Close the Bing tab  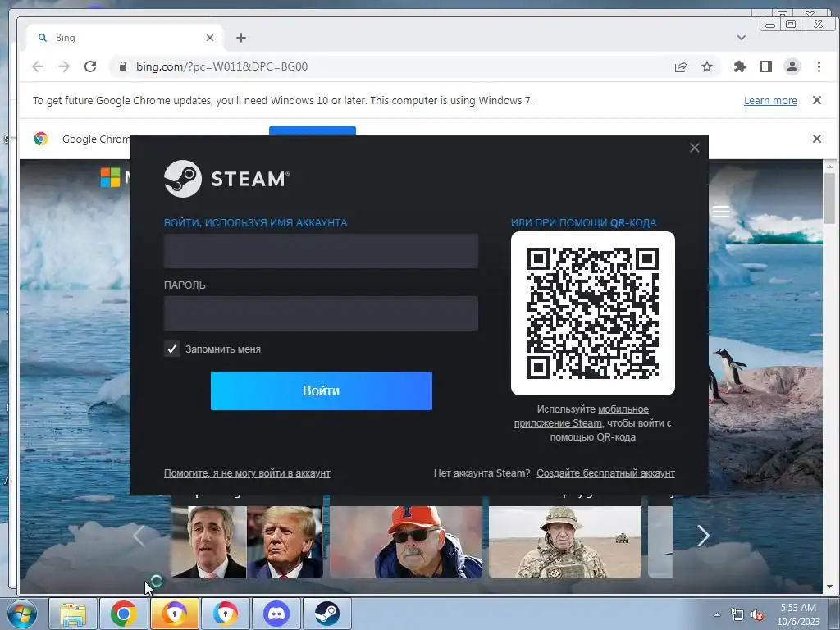[x=210, y=38]
